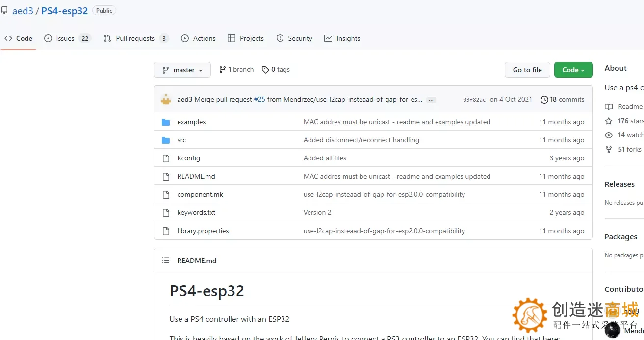View the 14 watching link
Image resolution: width=644 pixels, height=340 pixels.
[630, 135]
